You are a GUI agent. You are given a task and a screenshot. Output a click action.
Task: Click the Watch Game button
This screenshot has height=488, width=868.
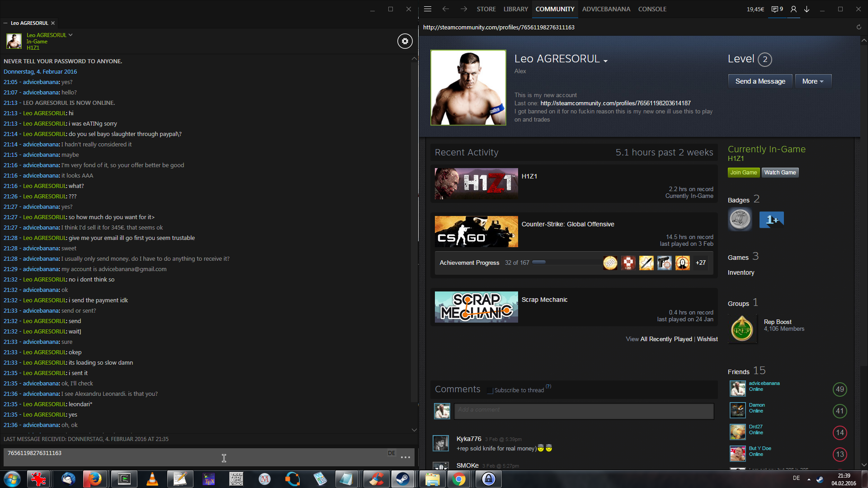pyautogui.click(x=780, y=173)
